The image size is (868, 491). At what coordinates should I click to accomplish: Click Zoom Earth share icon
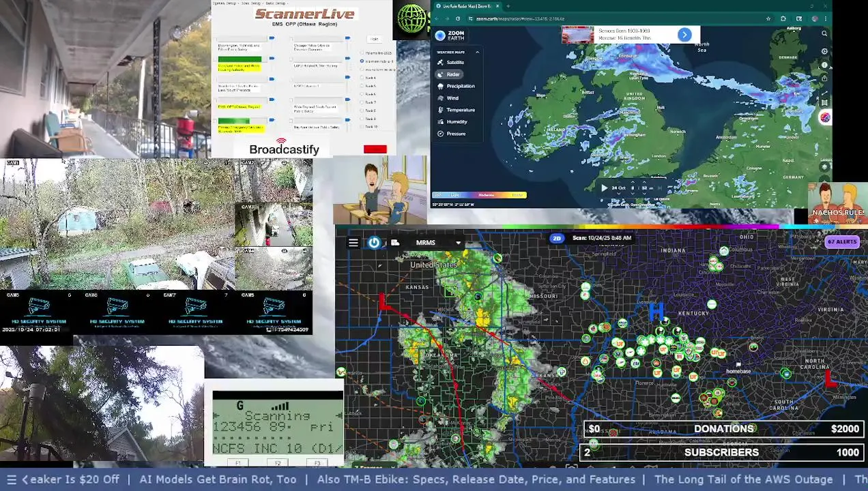tap(824, 78)
